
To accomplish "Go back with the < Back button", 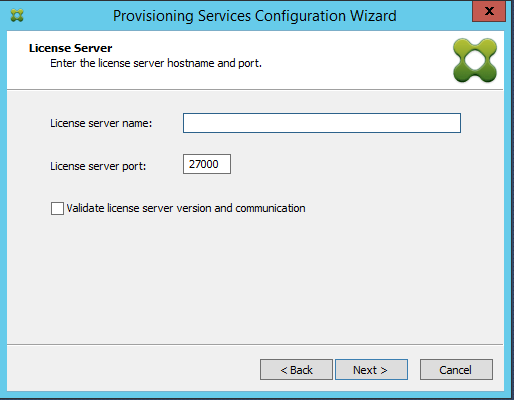I will [x=296, y=369].
